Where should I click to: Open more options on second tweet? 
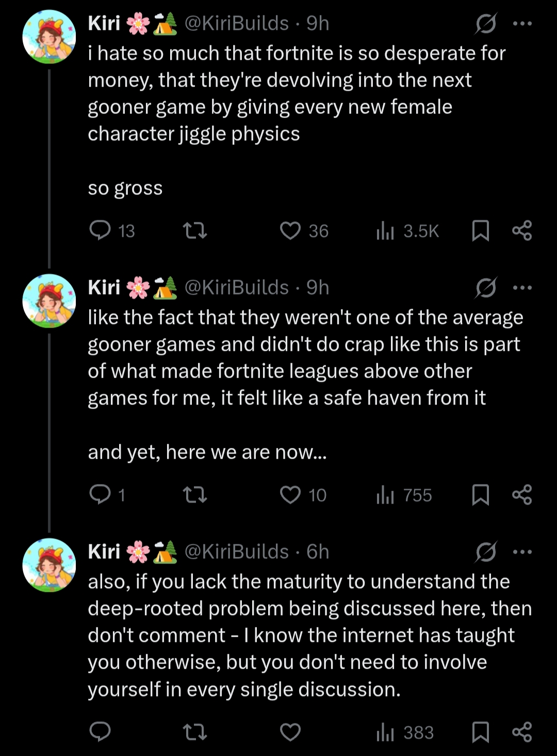pyautogui.click(x=522, y=288)
